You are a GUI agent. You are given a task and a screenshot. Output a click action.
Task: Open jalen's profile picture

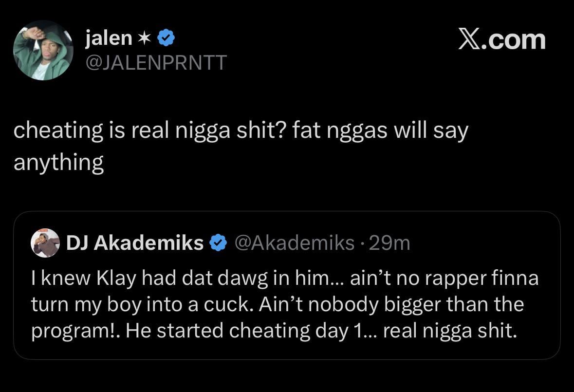pyautogui.click(x=43, y=50)
